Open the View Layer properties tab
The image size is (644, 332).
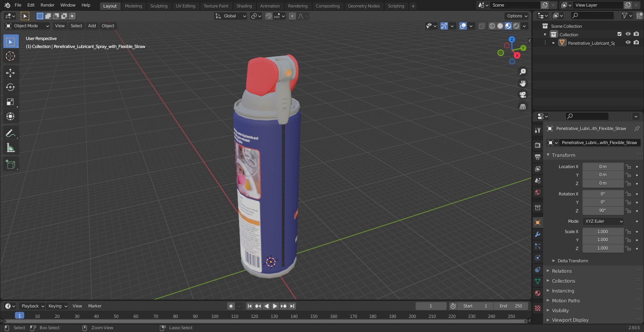pyautogui.click(x=537, y=169)
